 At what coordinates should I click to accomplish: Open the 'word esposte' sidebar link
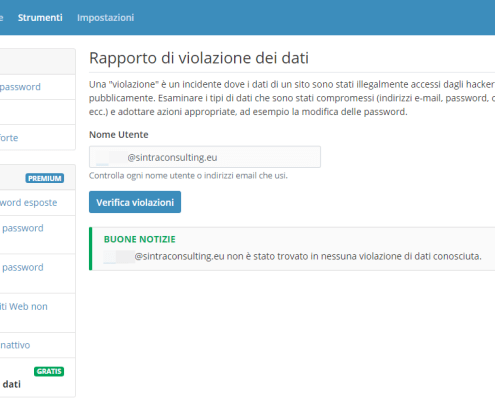[x=28, y=203]
